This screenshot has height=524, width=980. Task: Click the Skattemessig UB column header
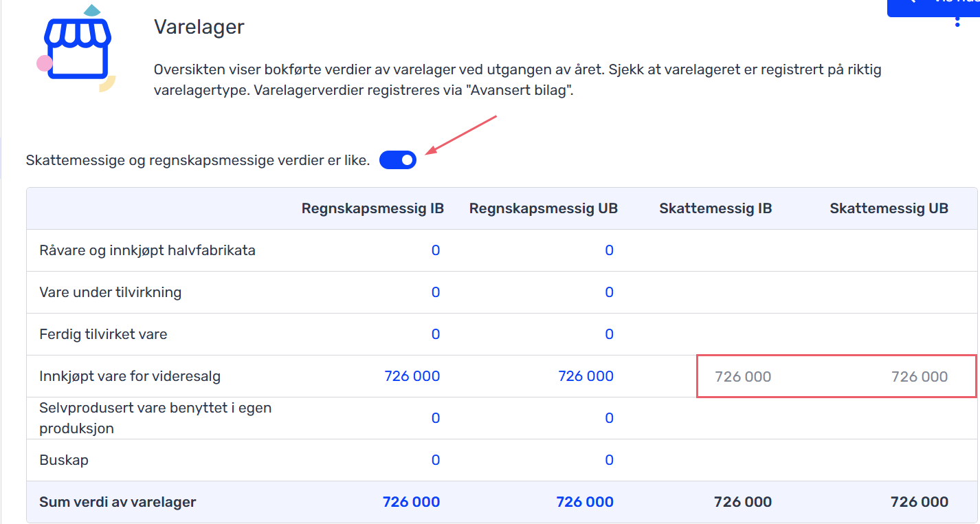pyautogui.click(x=889, y=208)
